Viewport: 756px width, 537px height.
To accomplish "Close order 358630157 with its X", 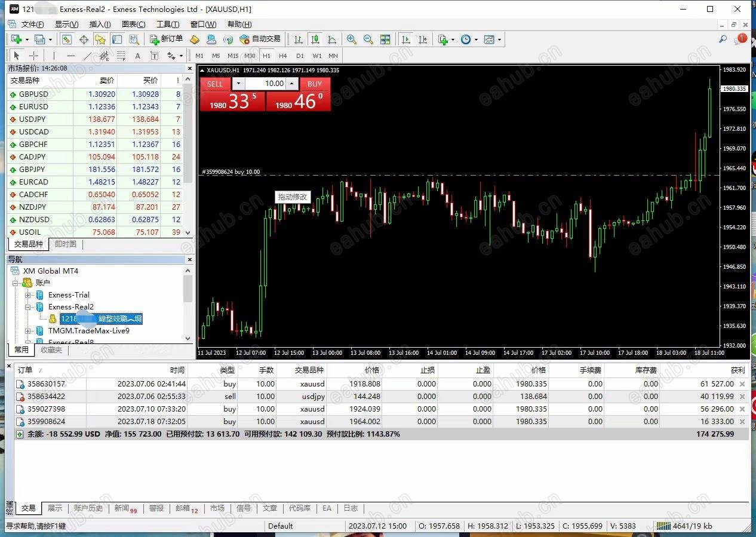I will (742, 384).
